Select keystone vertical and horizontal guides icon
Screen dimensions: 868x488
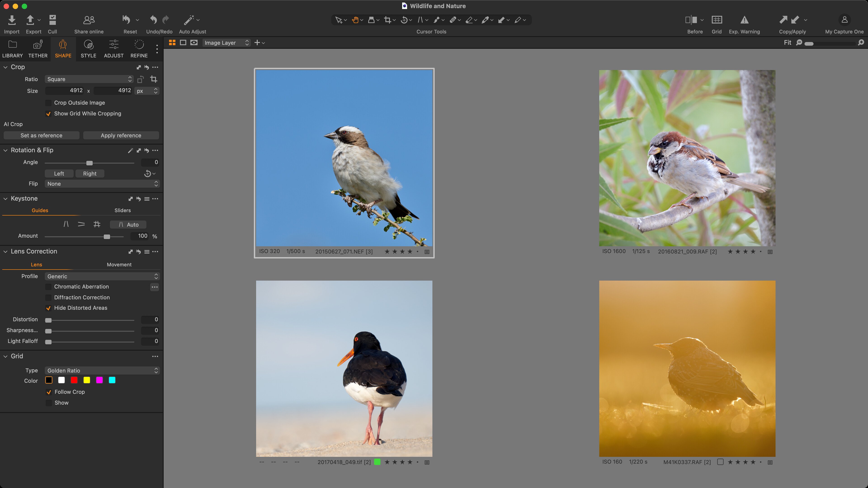point(97,224)
